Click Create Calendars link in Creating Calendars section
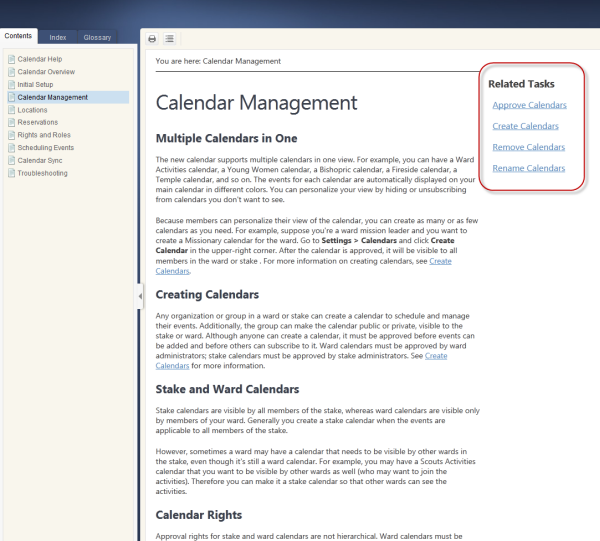 [x=436, y=356]
